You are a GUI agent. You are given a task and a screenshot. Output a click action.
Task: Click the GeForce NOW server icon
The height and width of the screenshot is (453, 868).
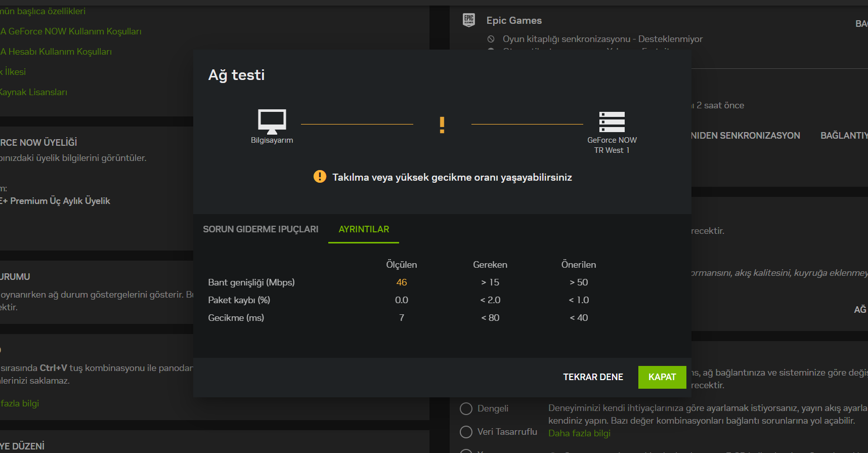pyautogui.click(x=612, y=122)
